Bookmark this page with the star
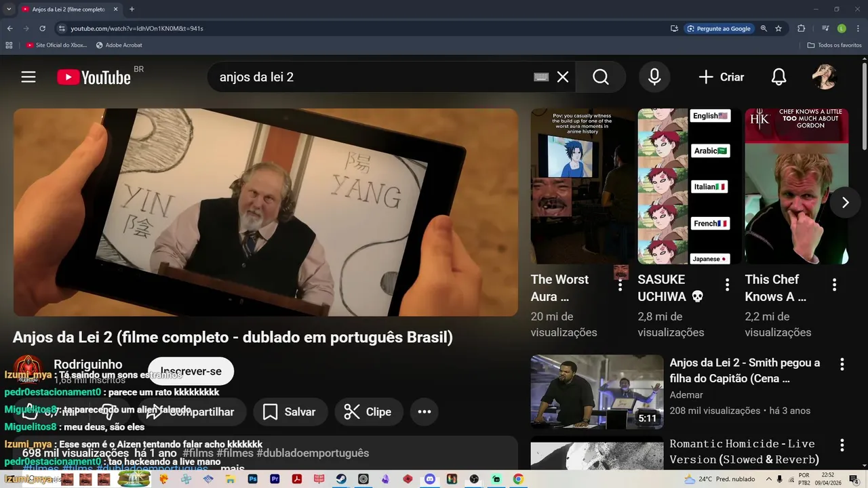 pos(778,28)
